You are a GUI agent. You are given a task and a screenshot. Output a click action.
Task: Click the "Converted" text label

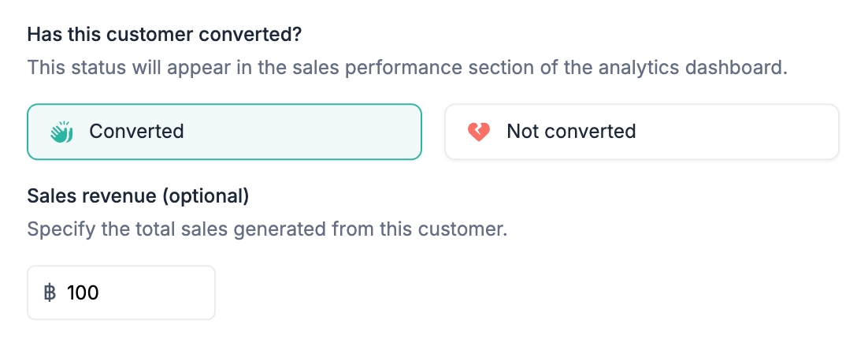tap(136, 132)
